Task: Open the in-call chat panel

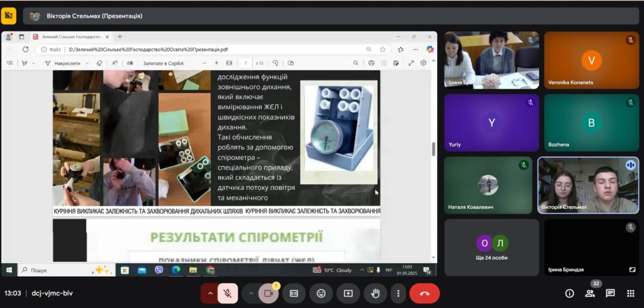Action: point(610,293)
